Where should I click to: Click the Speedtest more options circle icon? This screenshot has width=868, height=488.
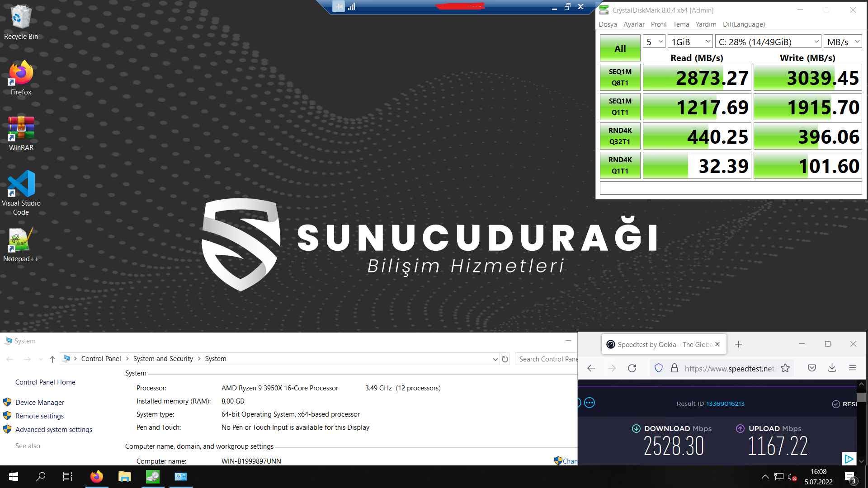click(590, 403)
